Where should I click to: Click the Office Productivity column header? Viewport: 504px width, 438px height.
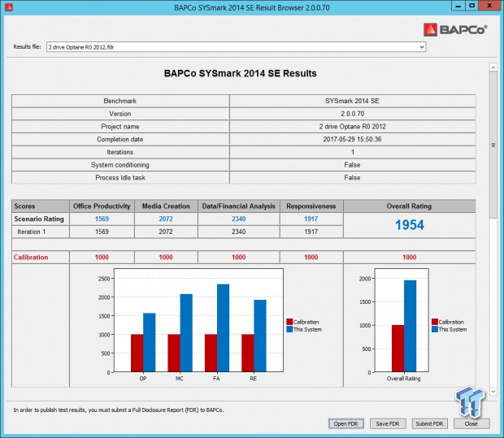[102, 206]
